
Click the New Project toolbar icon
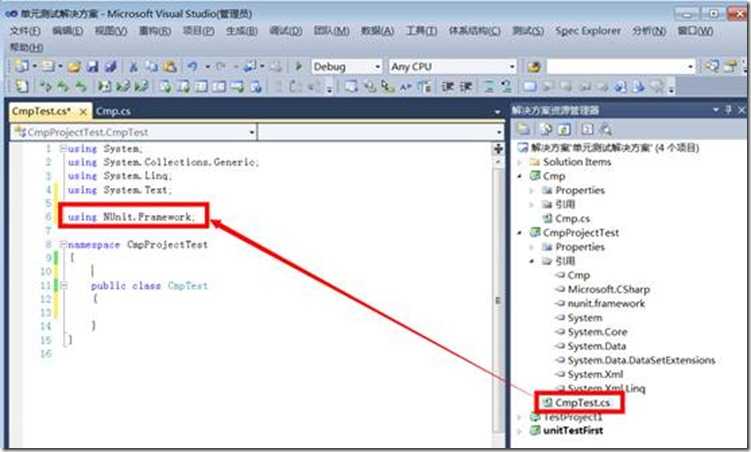(21, 66)
